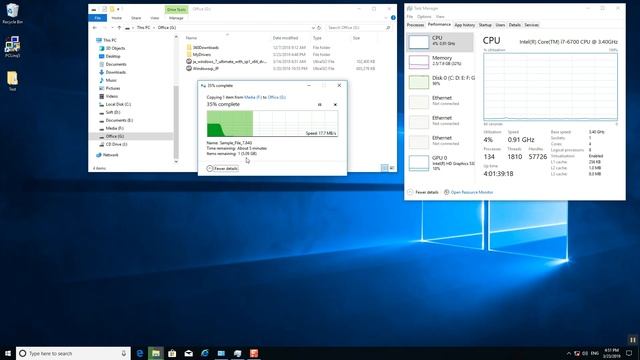640x360 pixels.
Task: Open the Home ribbon tab
Action: (x=116, y=18)
